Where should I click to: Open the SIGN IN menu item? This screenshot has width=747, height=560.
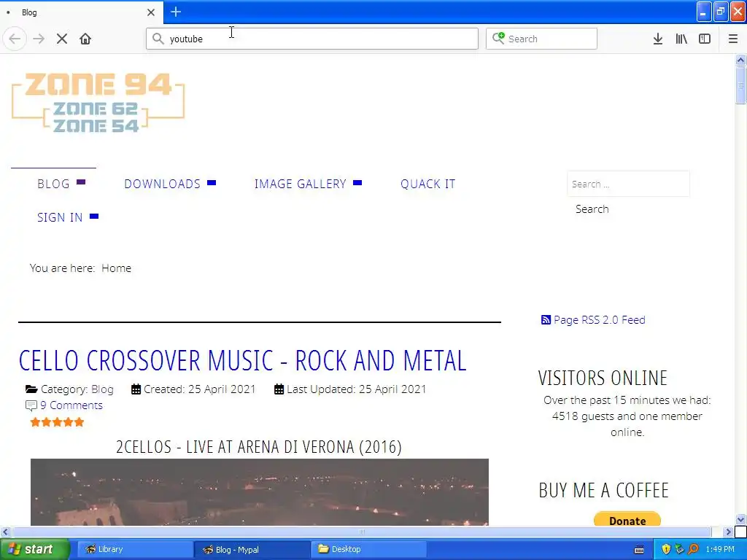tap(60, 217)
